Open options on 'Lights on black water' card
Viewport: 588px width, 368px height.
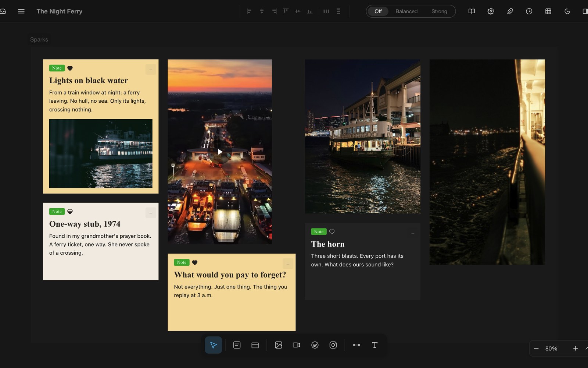tap(151, 70)
